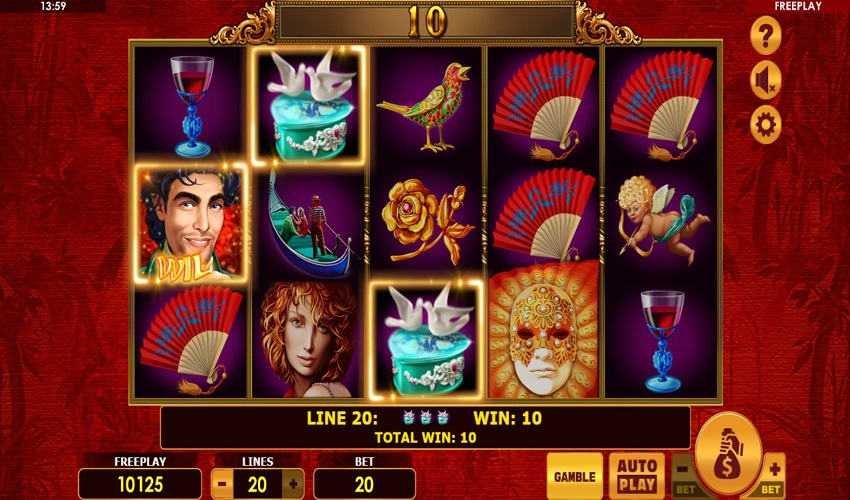The width and height of the screenshot is (850, 500).
Task: Increase lines with the plus button
Action: coord(293,484)
